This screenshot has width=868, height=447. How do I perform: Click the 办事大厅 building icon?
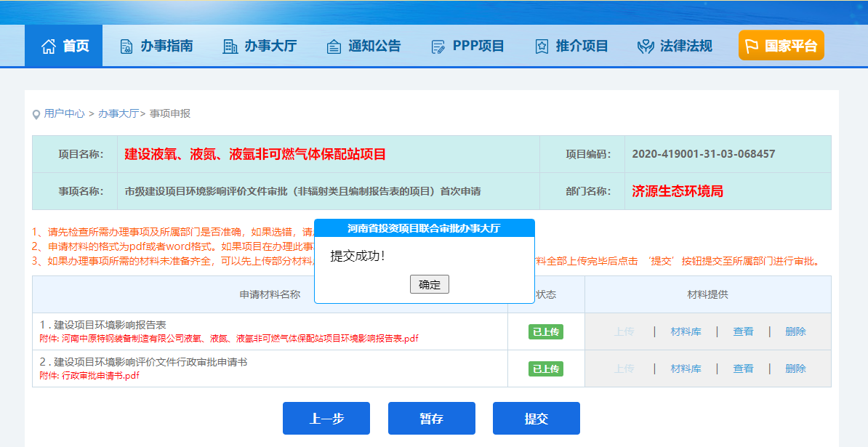[x=230, y=47]
